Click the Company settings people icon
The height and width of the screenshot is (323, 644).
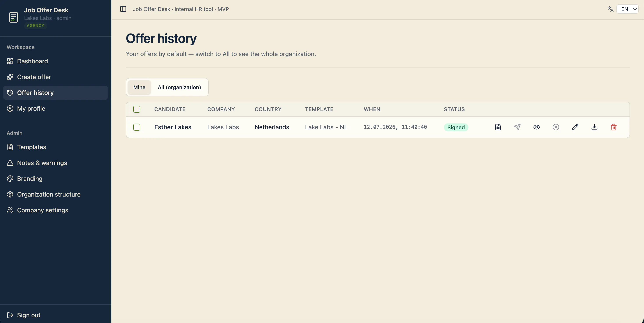click(x=10, y=210)
